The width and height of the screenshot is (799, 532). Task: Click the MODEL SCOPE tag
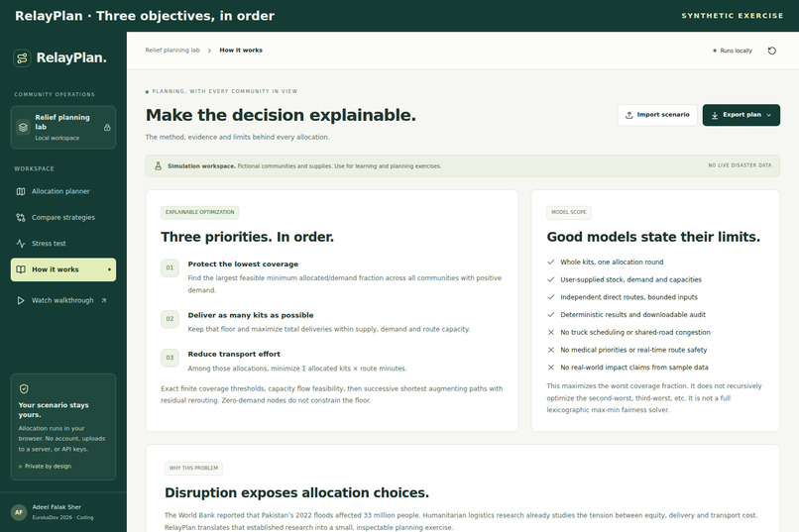pyautogui.click(x=569, y=212)
